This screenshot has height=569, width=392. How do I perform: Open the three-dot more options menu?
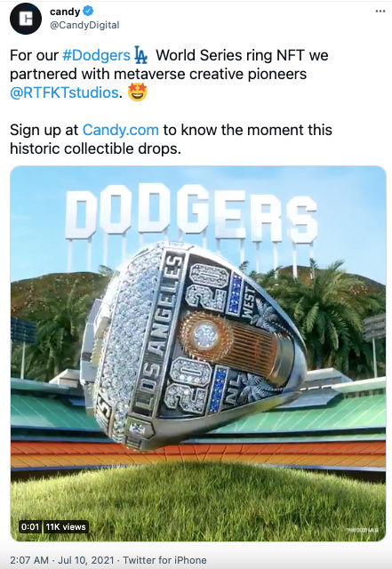(x=380, y=12)
